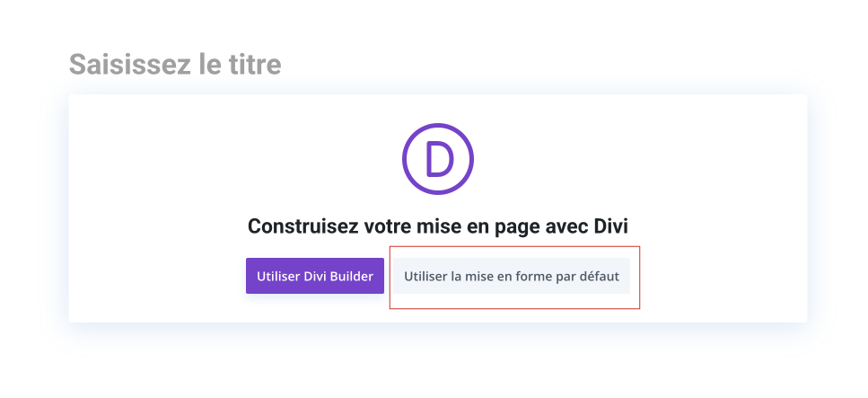
Task: Launch the Divi Builder
Action: click(x=315, y=276)
